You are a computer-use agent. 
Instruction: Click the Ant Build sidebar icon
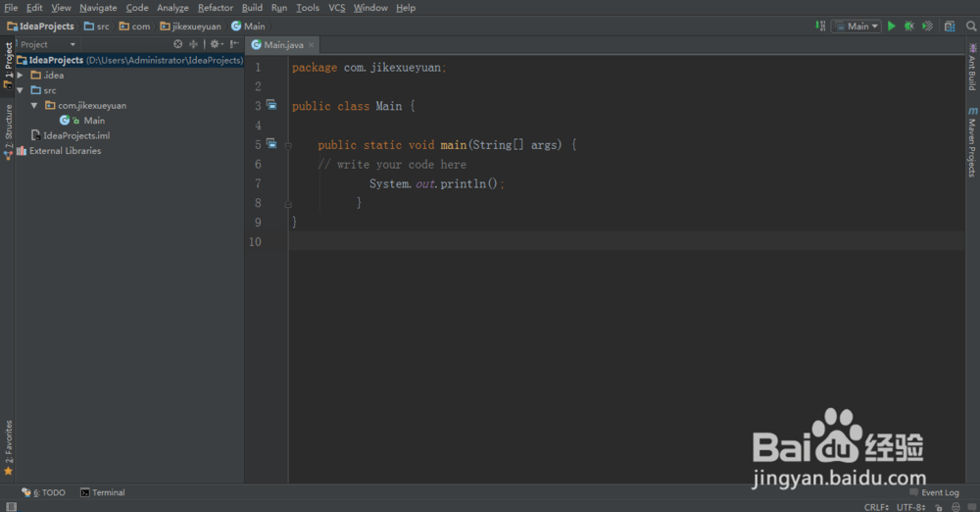972,47
